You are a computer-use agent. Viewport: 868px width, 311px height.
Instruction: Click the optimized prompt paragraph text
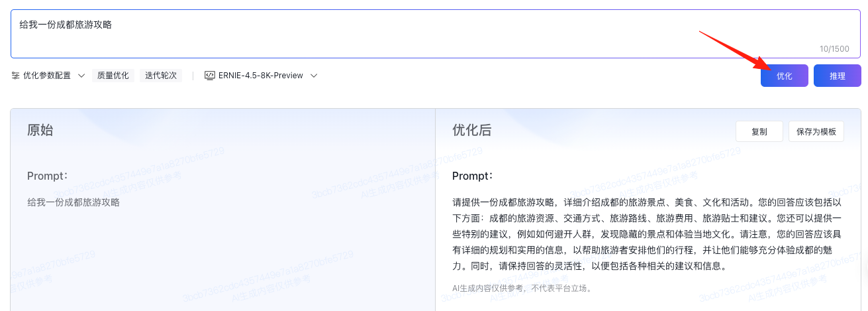647,234
